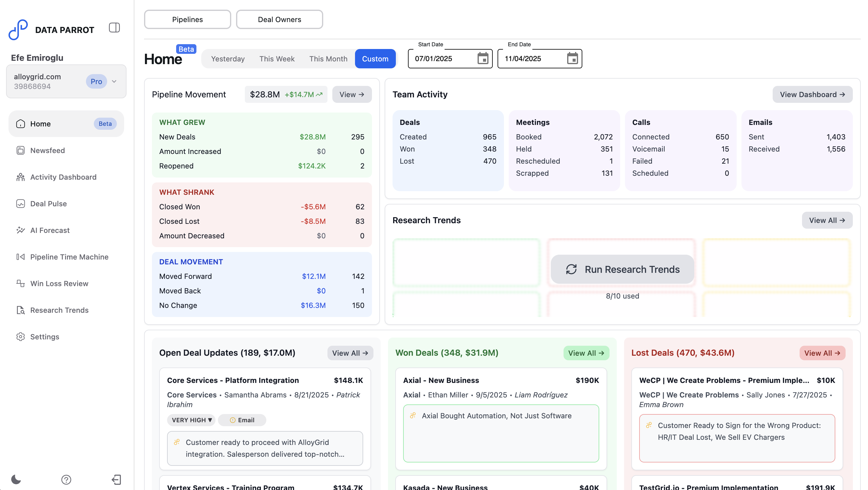Open Settings gear in sidebar
868x490 pixels.
pyautogui.click(x=44, y=336)
